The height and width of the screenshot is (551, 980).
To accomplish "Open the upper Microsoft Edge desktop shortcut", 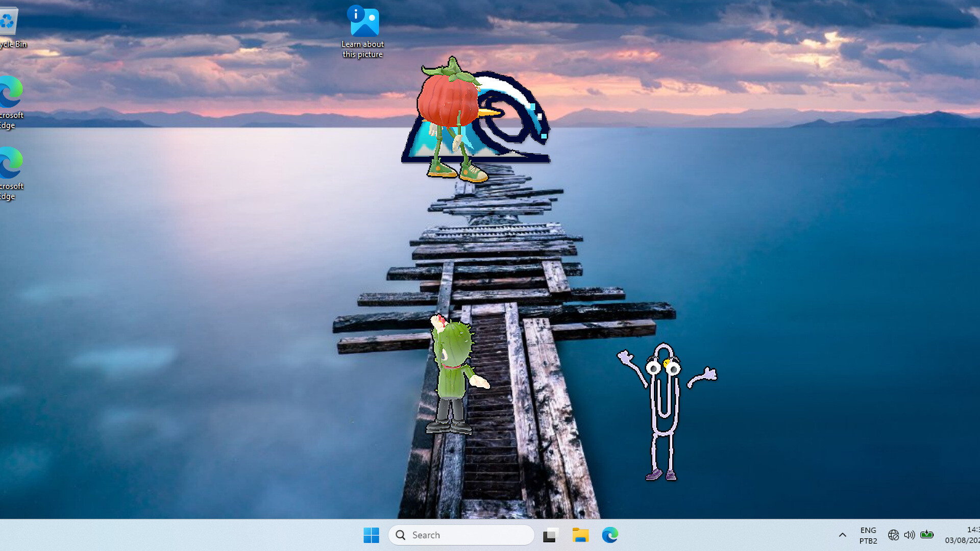I will pyautogui.click(x=10, y=102).
